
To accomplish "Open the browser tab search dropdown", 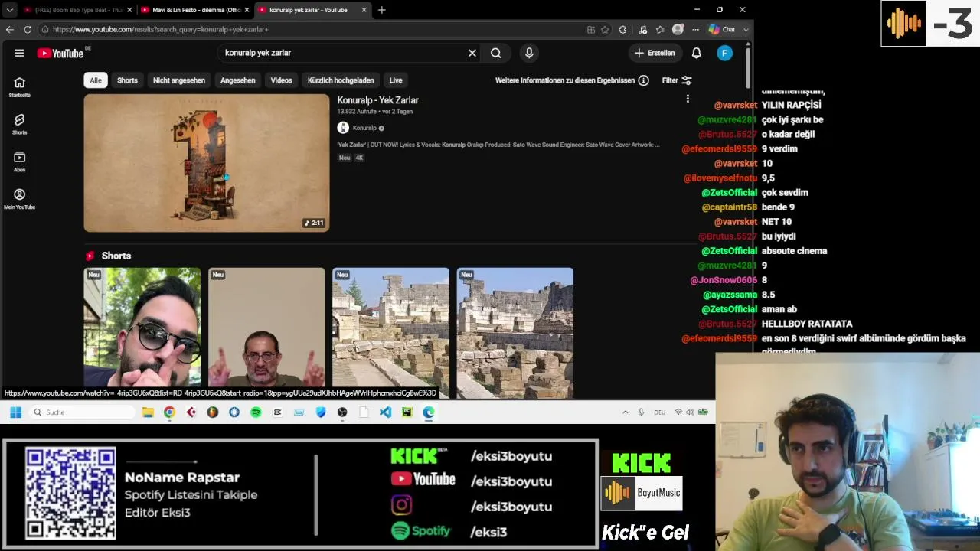I will tap(9, 10).
